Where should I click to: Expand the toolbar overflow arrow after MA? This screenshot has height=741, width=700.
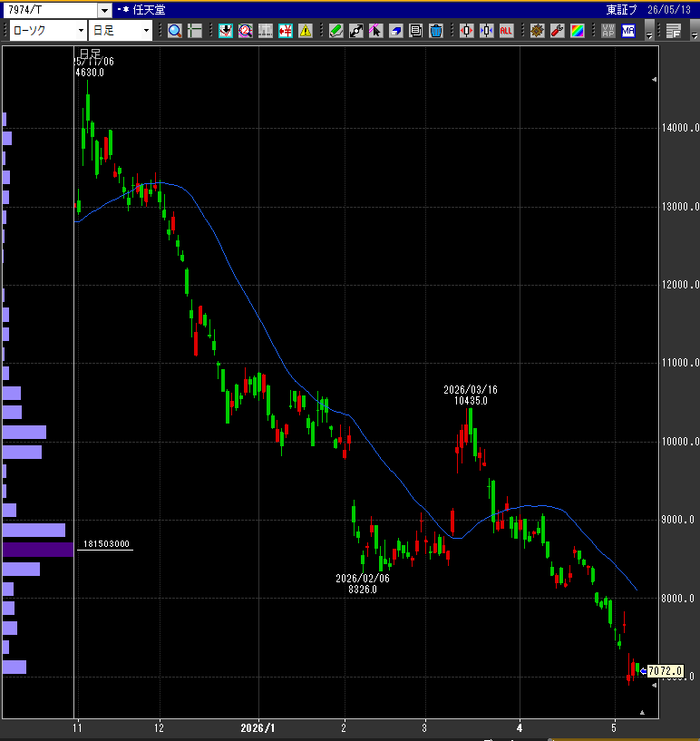tap(649, 31)
